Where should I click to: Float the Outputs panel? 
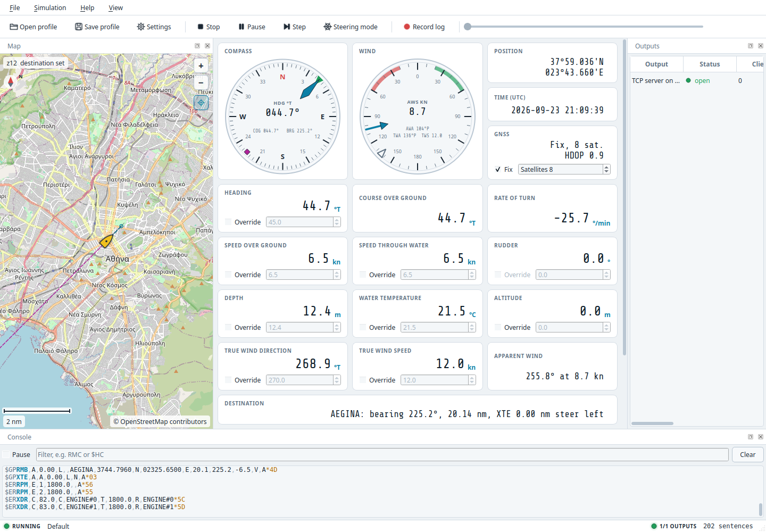tap(751, 46)
